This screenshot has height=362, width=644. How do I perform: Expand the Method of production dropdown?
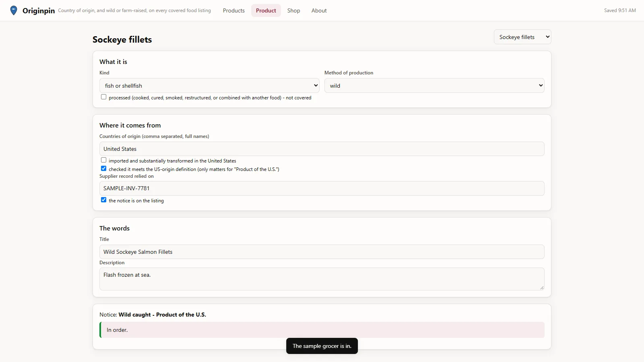[x=434, y=86]
